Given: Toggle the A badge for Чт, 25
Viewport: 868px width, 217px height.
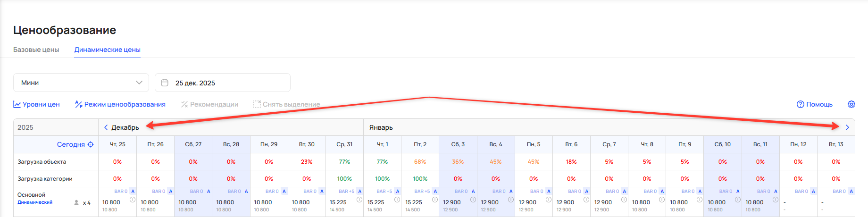Looking at the screenshot, I should (x=133, y=191).
